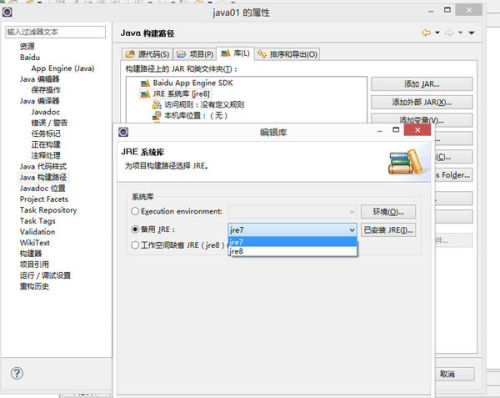Click the filter text input field
Viewport: 500px width, 398px height.
[x=55, y=32]
